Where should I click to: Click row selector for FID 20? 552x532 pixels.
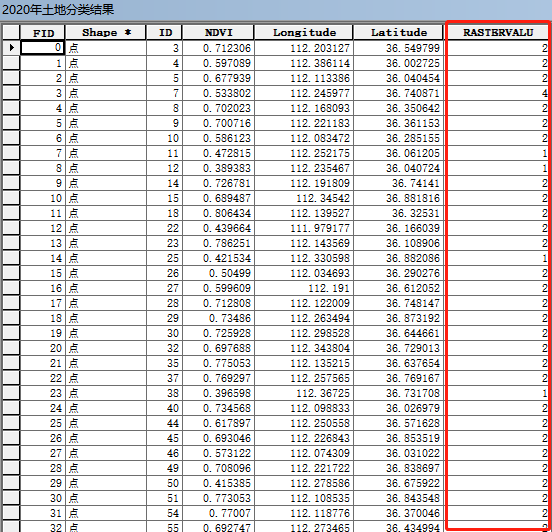tap(11, 348)
